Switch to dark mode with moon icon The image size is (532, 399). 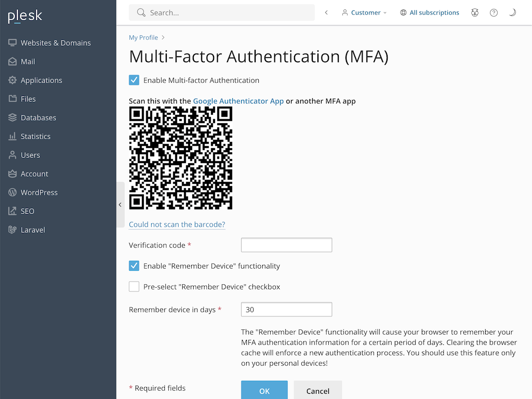512,12
